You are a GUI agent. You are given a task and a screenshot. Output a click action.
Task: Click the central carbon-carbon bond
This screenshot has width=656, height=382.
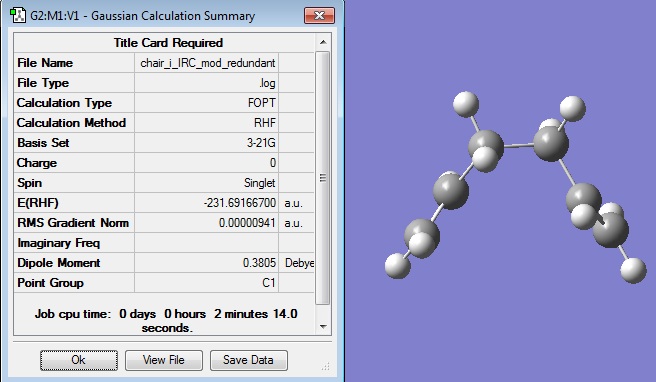tap(519, 146)
